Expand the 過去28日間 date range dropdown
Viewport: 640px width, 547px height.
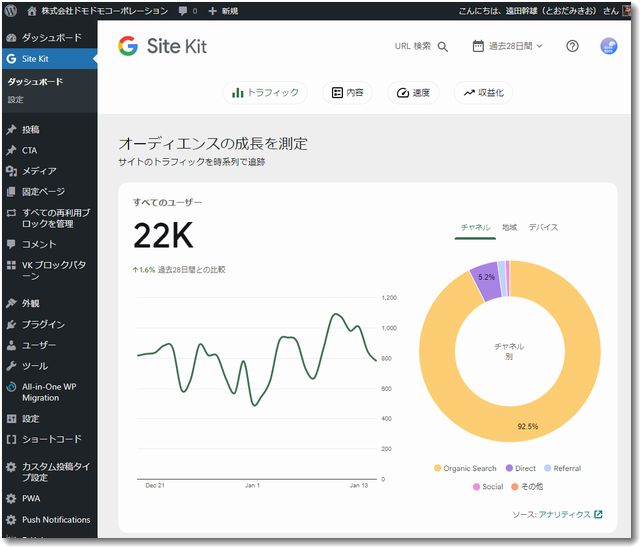point(508,46)
